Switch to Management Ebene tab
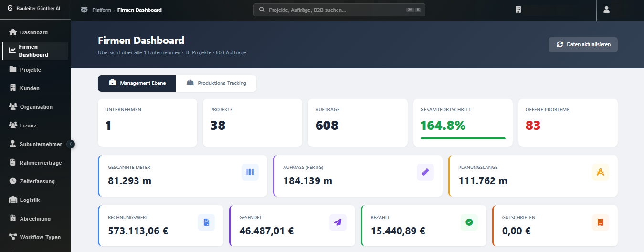This screenshot has height=252, width=644. tap(137, 83)
